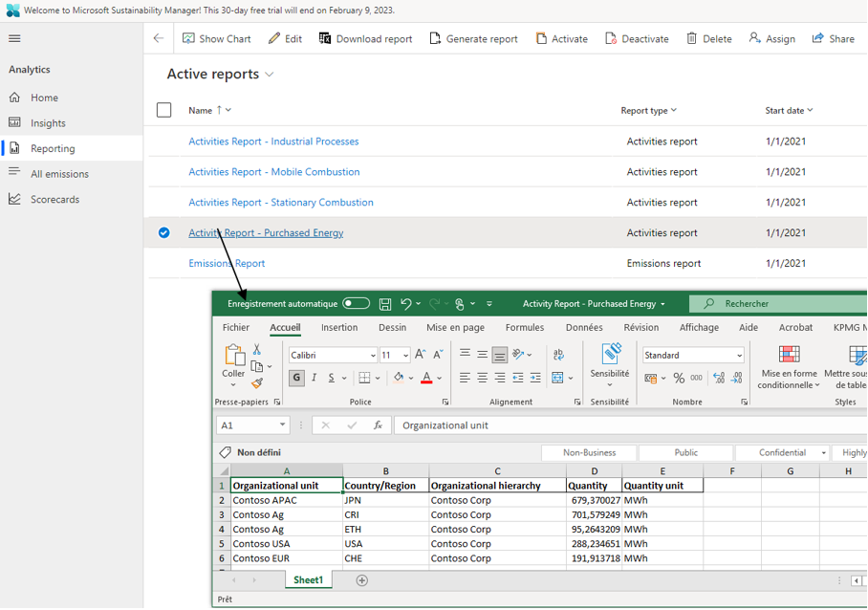The image size is (868, 610).
Task: Deselect the Activity Report - Purchased Energy row
Action: pos(163,233)
